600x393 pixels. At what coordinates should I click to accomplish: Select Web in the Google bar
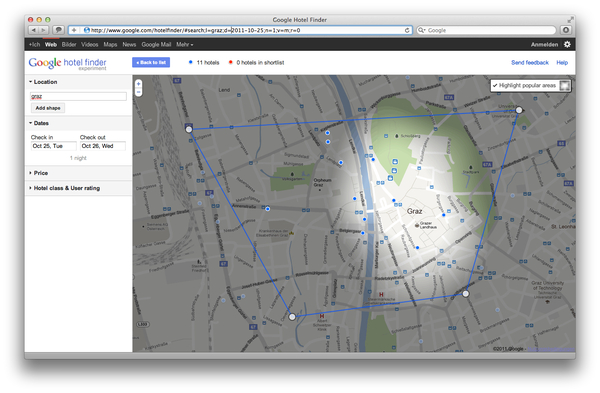click(x=51, y=44)
